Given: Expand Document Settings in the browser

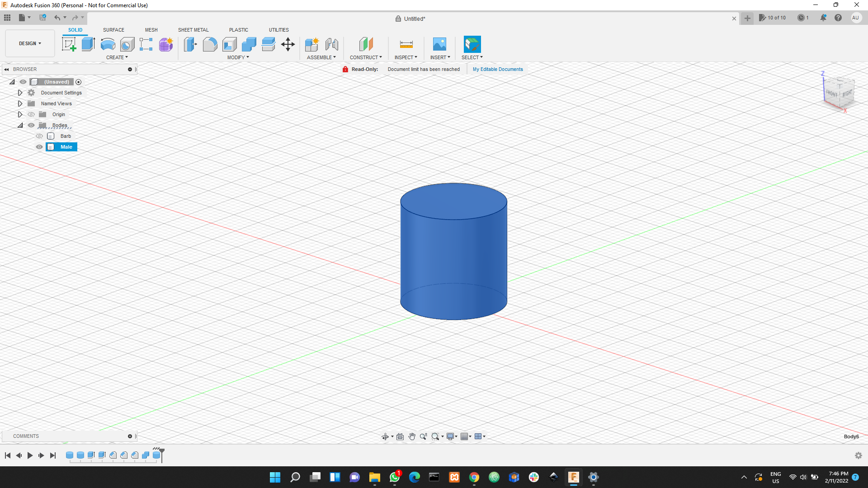Looking at the screenshot, I should pos(20,92).
